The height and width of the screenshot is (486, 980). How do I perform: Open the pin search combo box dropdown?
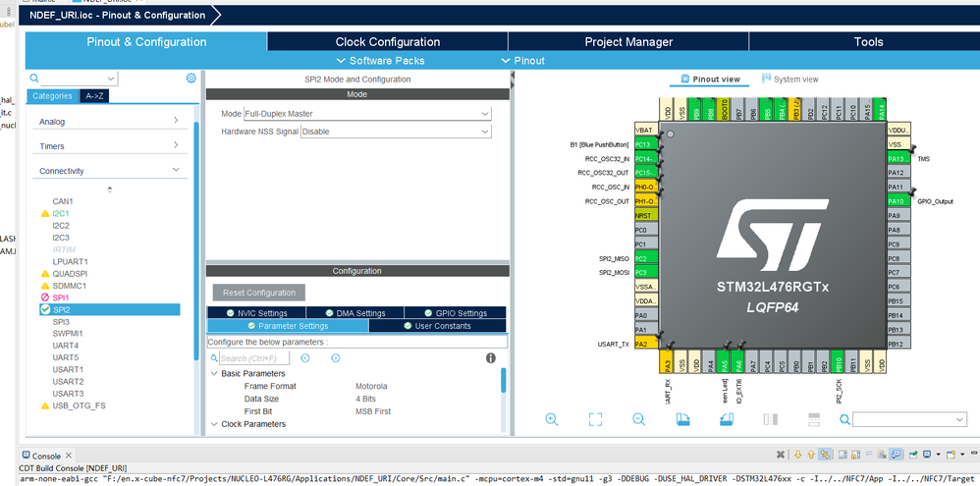[x=960, y=419]
